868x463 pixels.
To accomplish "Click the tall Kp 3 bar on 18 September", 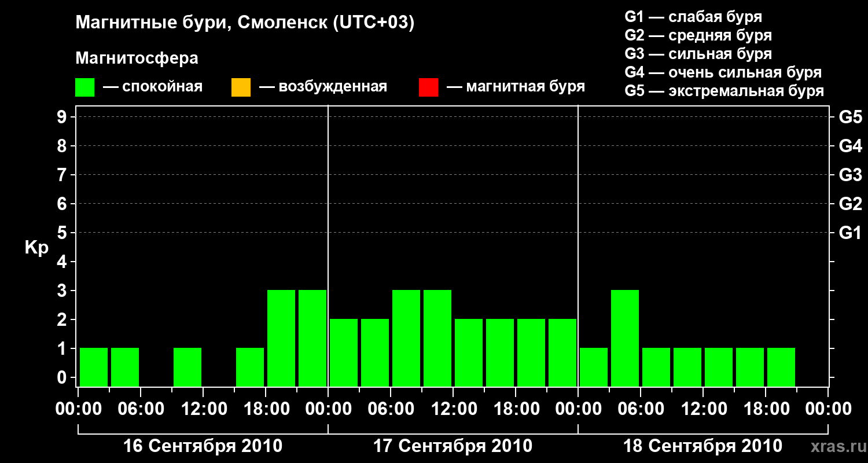I will pyautogui.click(x=625, y=338).
